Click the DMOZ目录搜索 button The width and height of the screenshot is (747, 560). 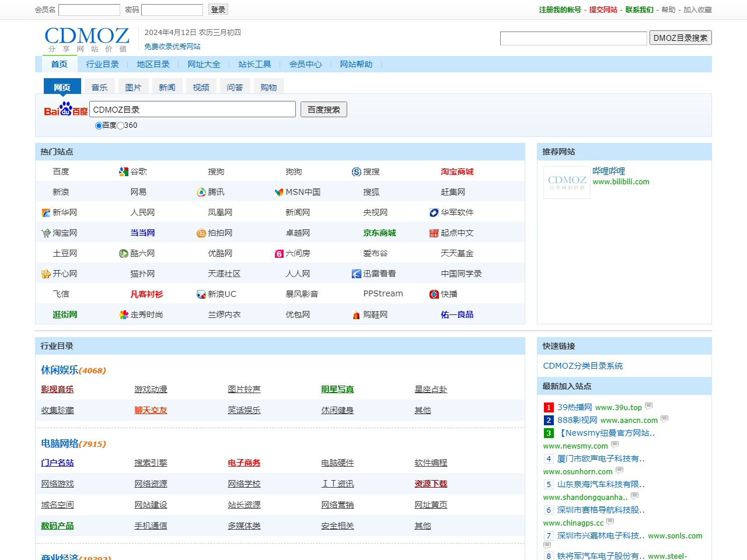pyautogui.click(x=680, y=38)
